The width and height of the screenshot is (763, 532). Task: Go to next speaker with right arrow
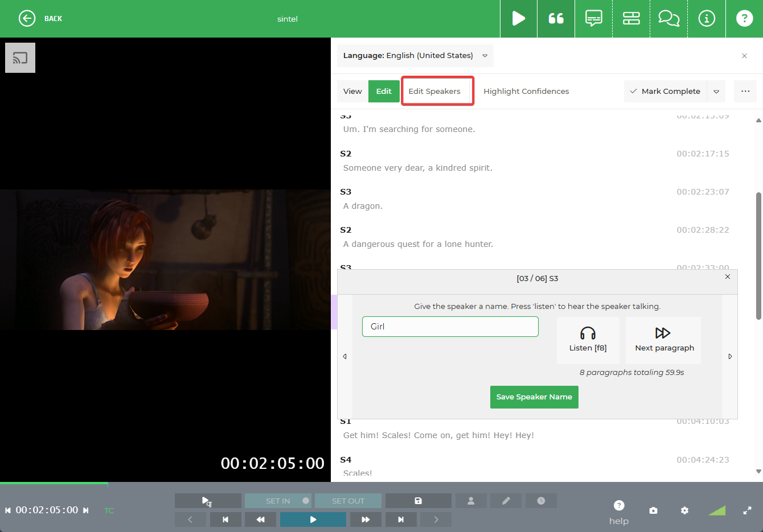(x=730, y=357)
